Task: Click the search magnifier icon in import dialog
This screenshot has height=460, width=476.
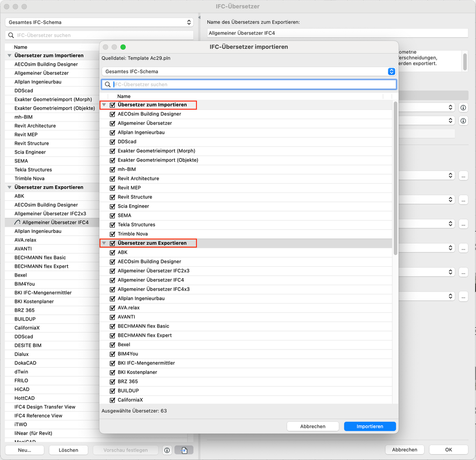Action: point(108,84)
